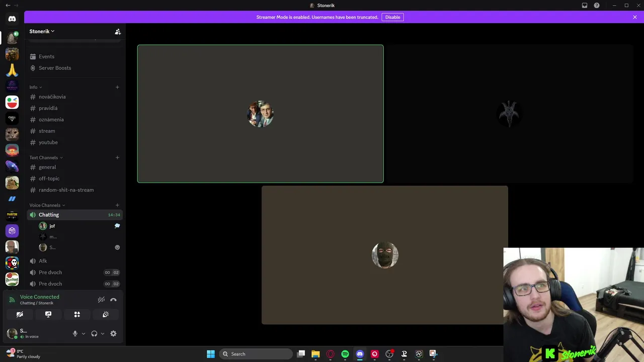
Task: Focus the dark pentagram avatar tile
Action: [x=509, y=114]
